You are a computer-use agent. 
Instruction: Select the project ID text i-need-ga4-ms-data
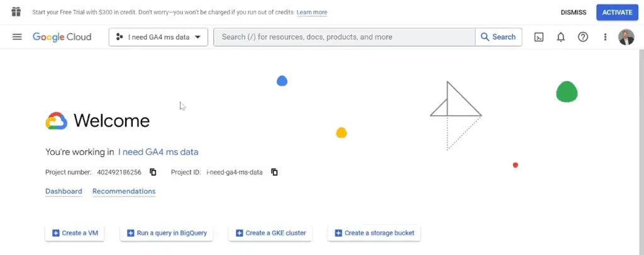[x=235, y=173]
